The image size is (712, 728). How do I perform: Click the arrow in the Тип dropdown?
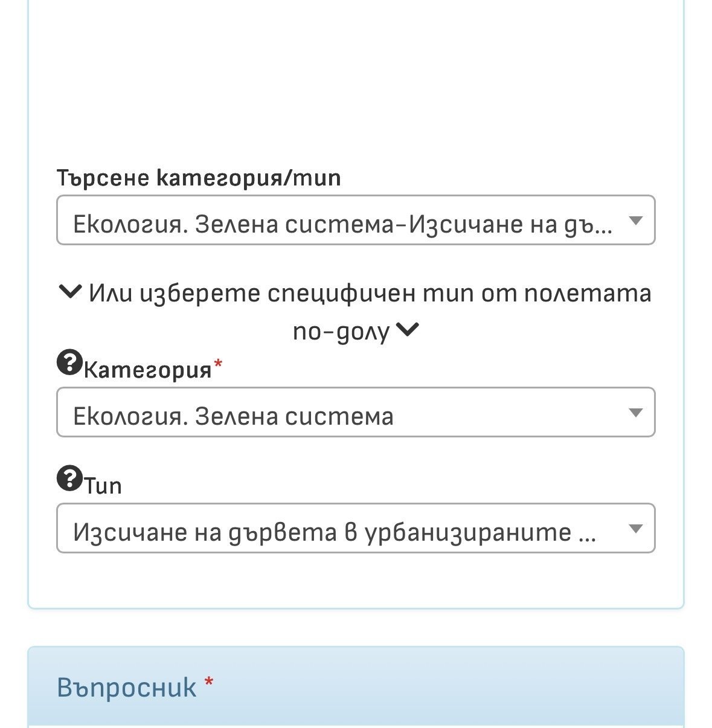(635, 529)
